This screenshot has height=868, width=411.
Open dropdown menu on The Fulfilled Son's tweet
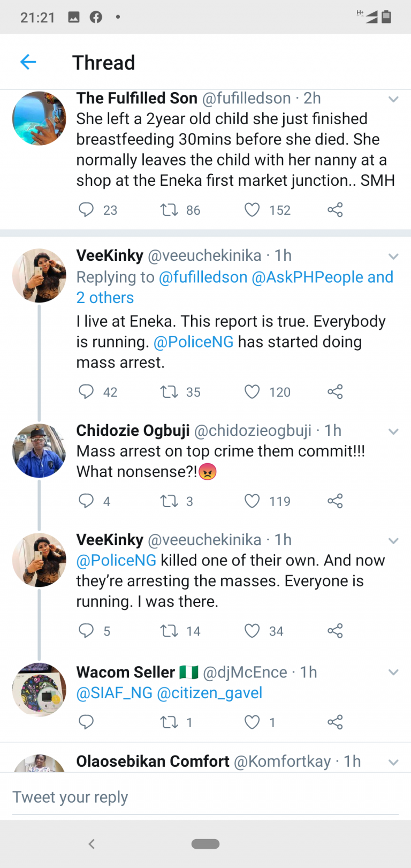[393, 99]
